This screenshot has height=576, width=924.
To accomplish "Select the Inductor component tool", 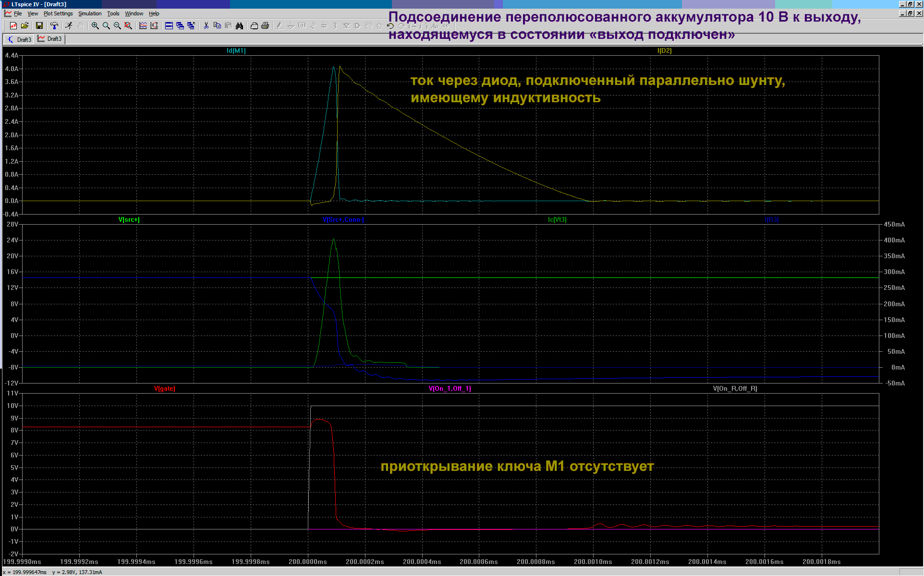I will [335, 25].
